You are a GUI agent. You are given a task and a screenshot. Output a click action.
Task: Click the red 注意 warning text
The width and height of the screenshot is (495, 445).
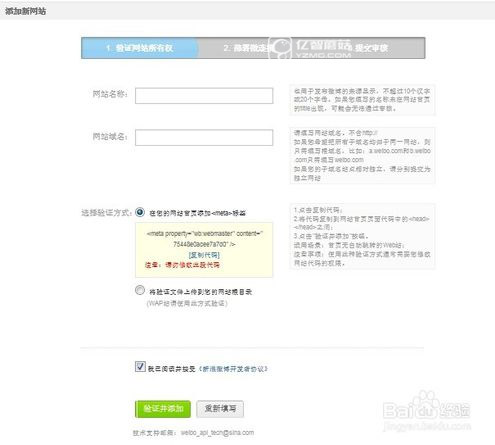click(x=182, y=265)
